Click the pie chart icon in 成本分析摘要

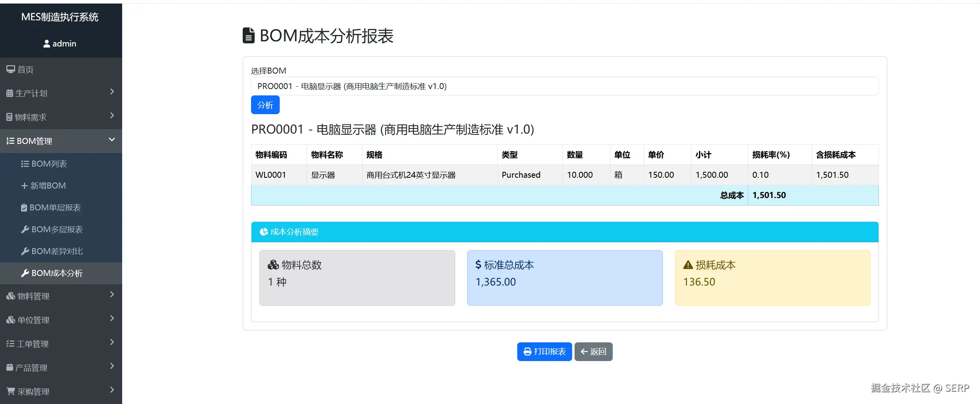(x=264, y=232)
